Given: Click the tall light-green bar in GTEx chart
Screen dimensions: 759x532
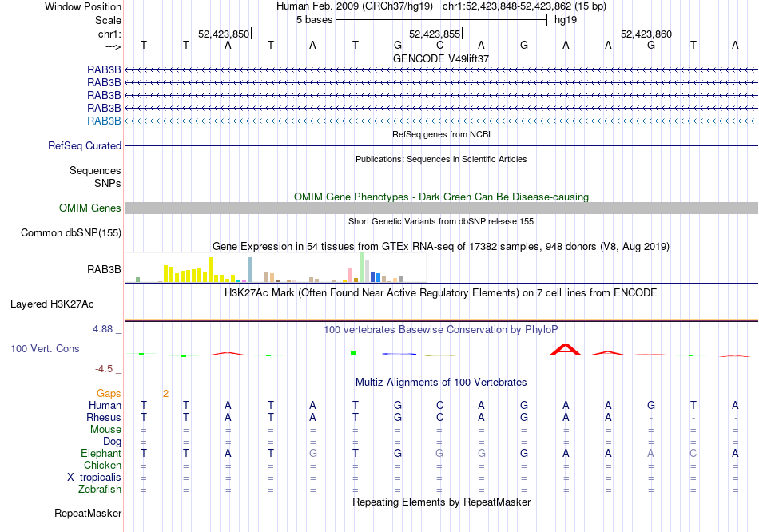Looking at the screenshot, I should click(362, 268).
